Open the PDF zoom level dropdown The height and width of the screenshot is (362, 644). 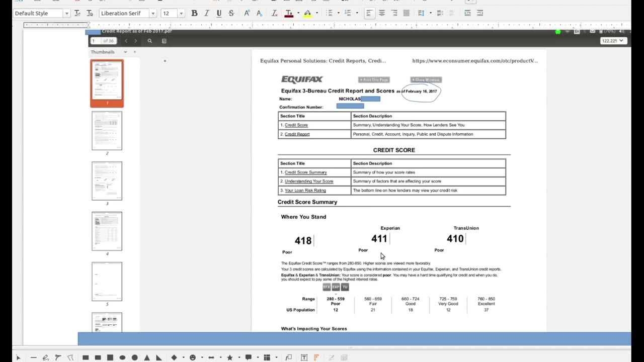coord(612,41)
